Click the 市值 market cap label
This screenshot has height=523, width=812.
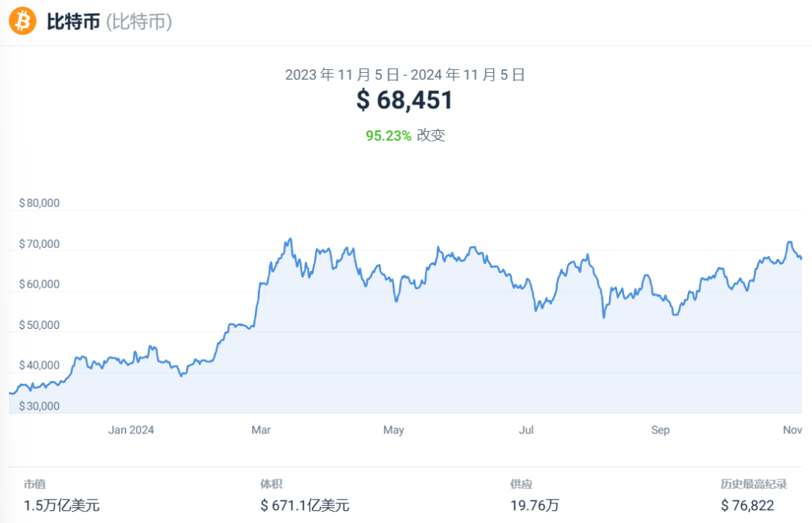click(x=35, y=485)
